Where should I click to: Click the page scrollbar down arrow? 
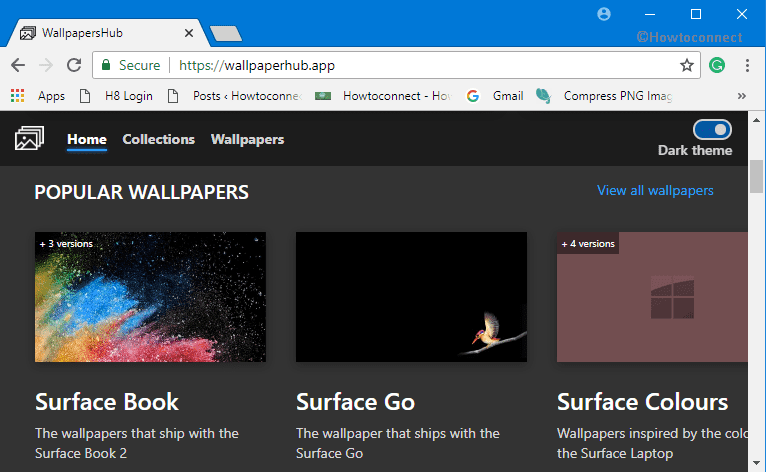click(756, 463)
